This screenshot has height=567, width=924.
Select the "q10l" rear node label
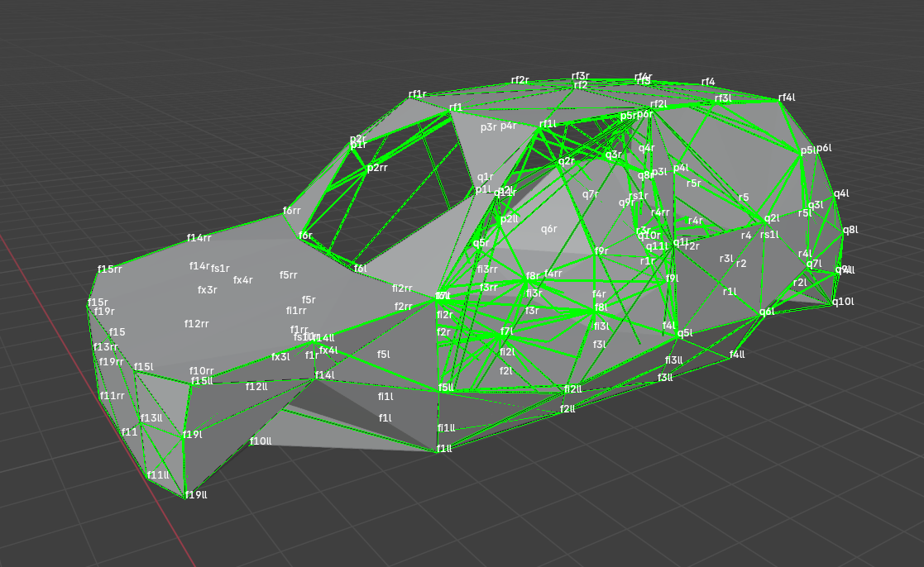(x=843, y=302)
